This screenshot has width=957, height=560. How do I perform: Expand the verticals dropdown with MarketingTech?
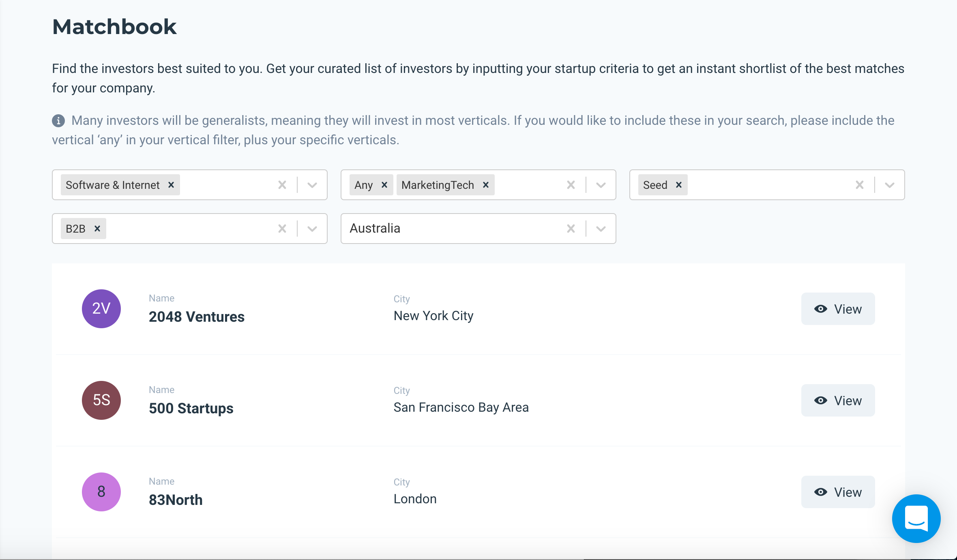(601, 185)
